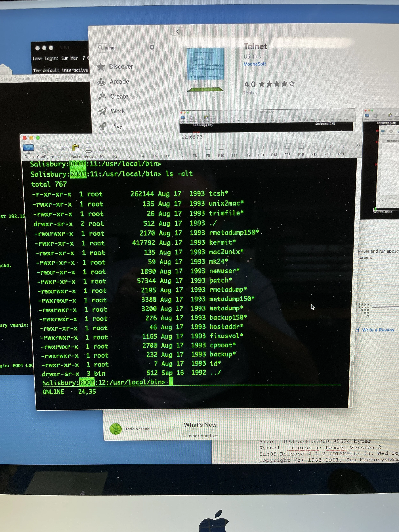The height and width of the screenshot is (532, 399).
Task: Select Discover in App Store sidebar
Action: (121, 67)
